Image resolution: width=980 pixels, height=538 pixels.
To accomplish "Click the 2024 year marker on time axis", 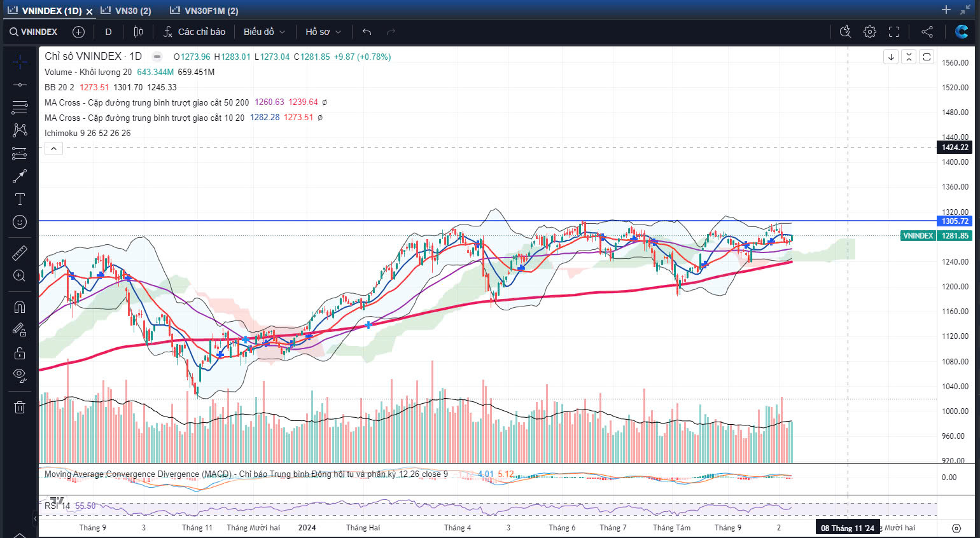I will [307, 528].
